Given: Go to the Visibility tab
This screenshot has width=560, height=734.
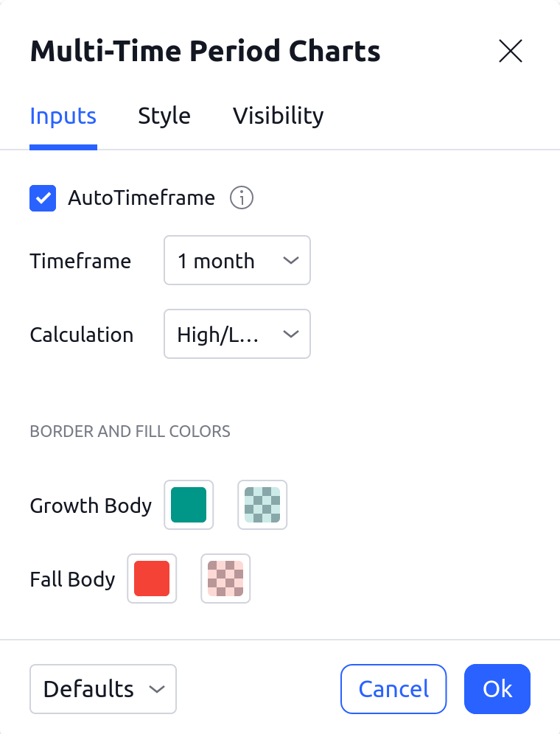Looking at the screenshot, I should click(x=278, y=116).
